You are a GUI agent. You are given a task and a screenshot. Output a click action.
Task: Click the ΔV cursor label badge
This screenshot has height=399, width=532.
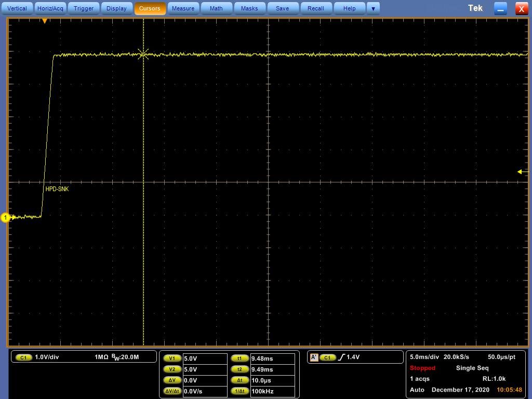tap(172, 380)
